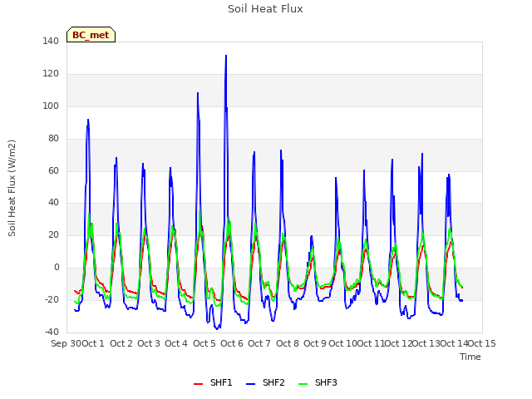Click the SHF2 peak near Oct 5

coord(198,93)
